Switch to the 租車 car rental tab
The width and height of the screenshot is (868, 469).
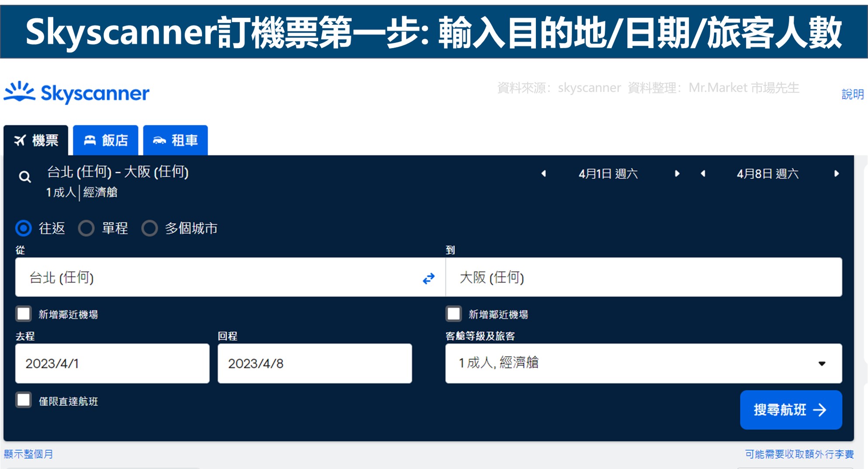(x=175, y=140)
